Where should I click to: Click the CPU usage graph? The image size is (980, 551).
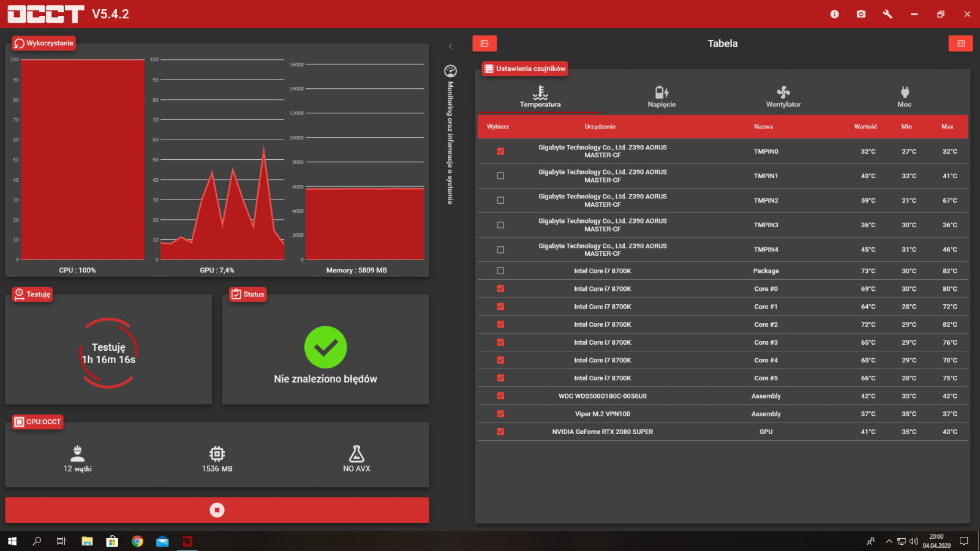82,160
